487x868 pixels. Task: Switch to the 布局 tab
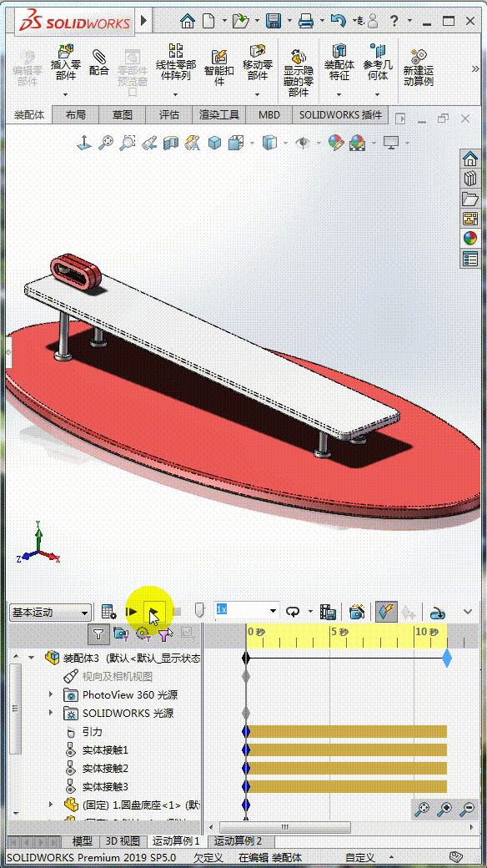76,115
